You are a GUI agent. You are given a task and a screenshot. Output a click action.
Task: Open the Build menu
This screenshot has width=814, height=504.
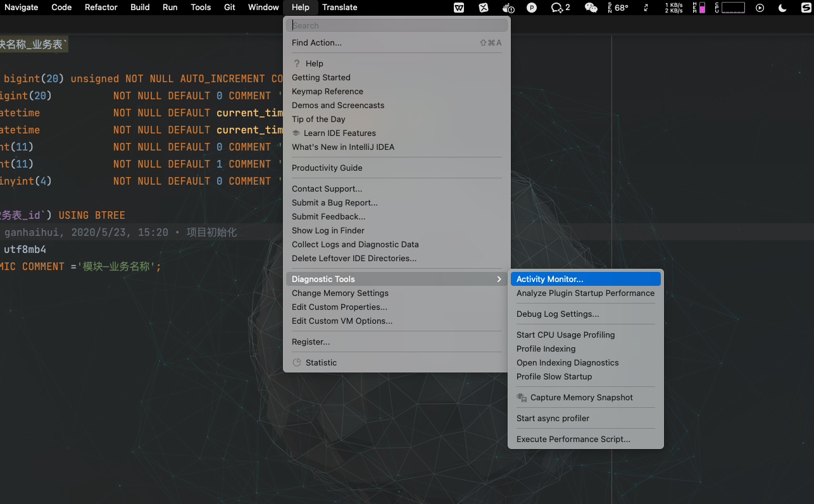coord(140,7)
